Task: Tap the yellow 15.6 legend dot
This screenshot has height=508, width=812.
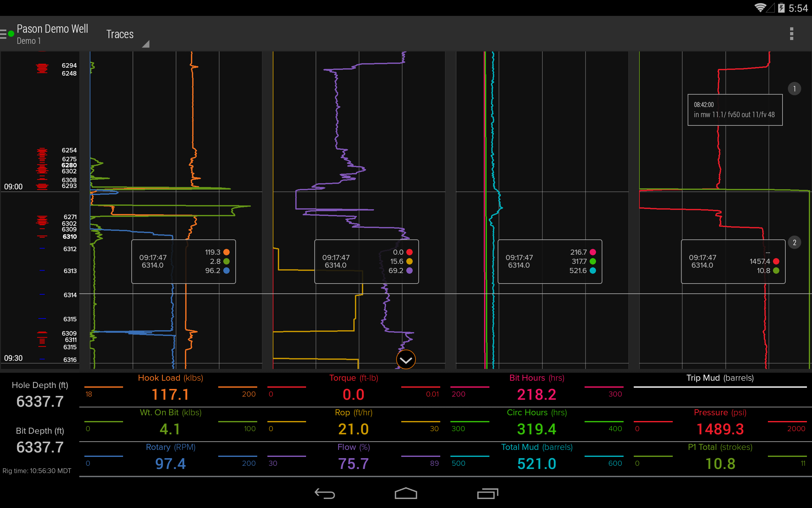Action: 409,261
